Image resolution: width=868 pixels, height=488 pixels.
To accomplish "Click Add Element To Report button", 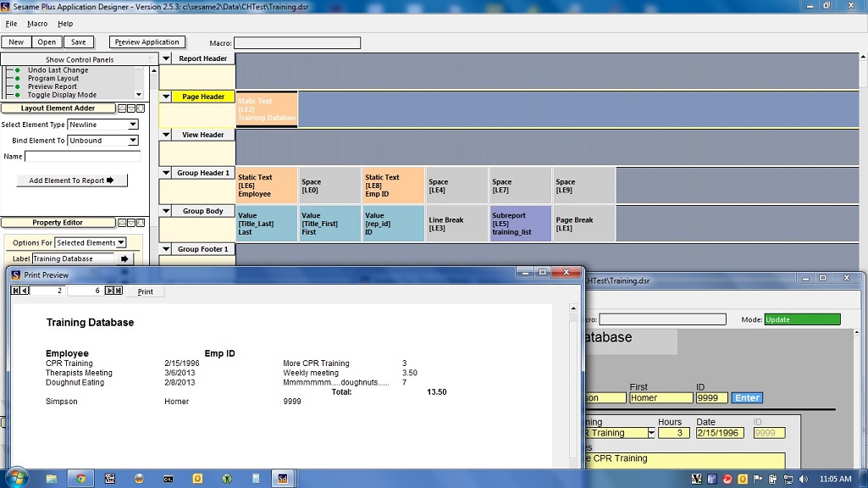I will pos(71,180).
